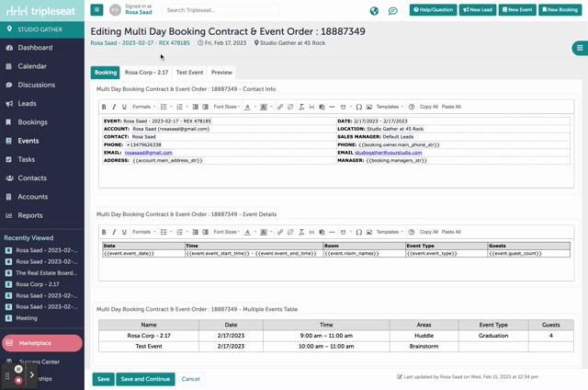The image size is (588, 390).
Task: Insert link in Contact Info editor toolbar
Action: click(x=280, y=107)
